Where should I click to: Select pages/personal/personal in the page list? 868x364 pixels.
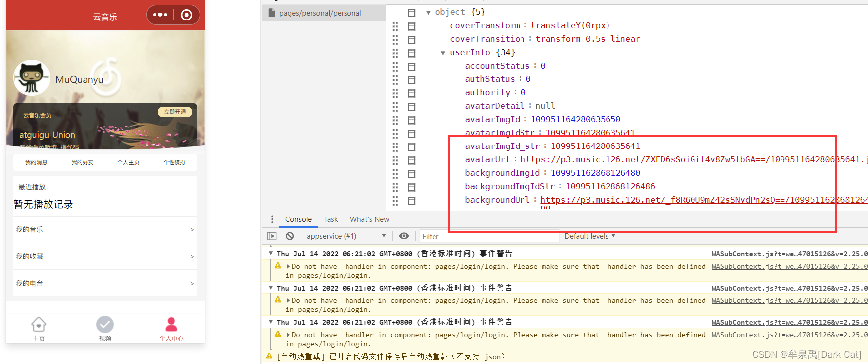[x=324, y=13]
